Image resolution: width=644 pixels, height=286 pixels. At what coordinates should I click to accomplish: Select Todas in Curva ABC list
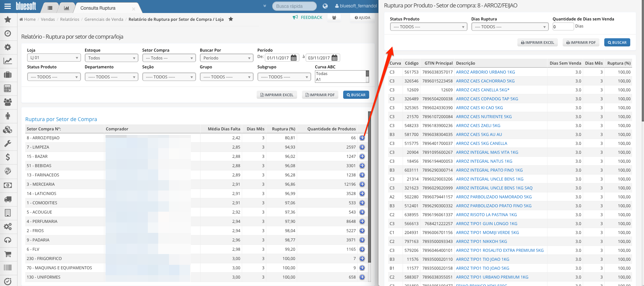tap(322, 74)
